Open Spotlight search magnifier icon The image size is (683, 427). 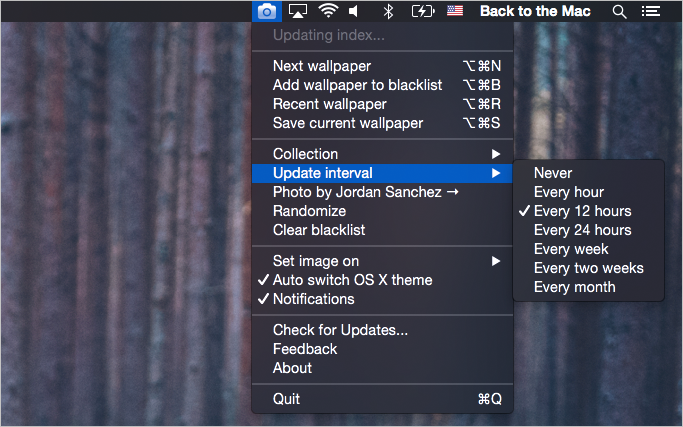pyautogui.click(x=619, y=12)
